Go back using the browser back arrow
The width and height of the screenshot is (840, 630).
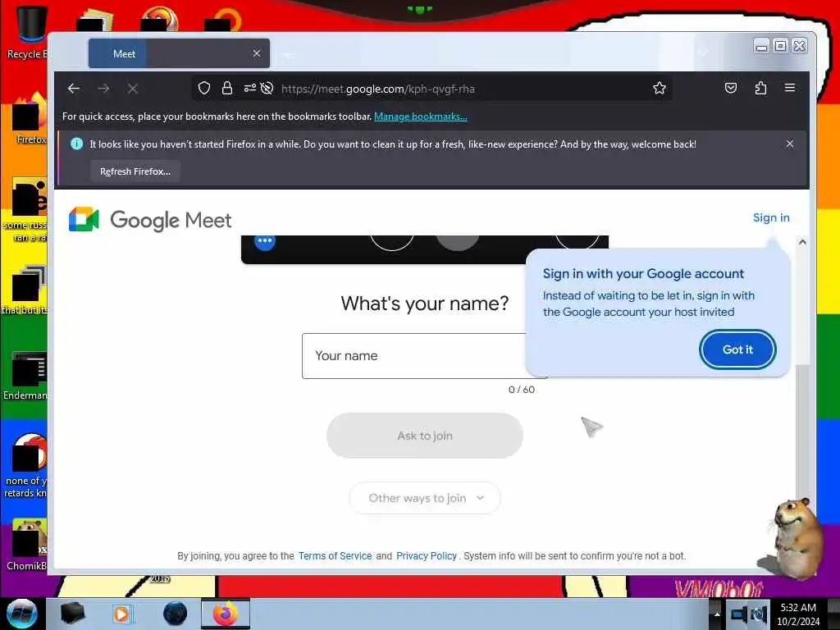(74, 89)
